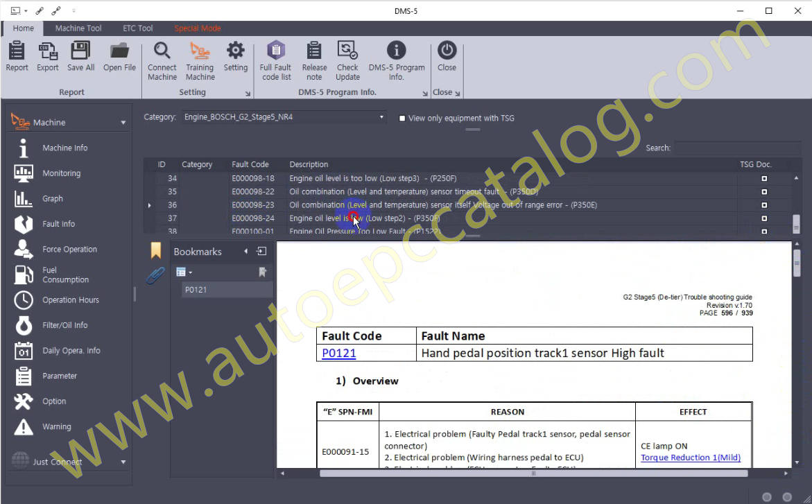Collapse the Machine sidebar section

click(x=123, y=123)
